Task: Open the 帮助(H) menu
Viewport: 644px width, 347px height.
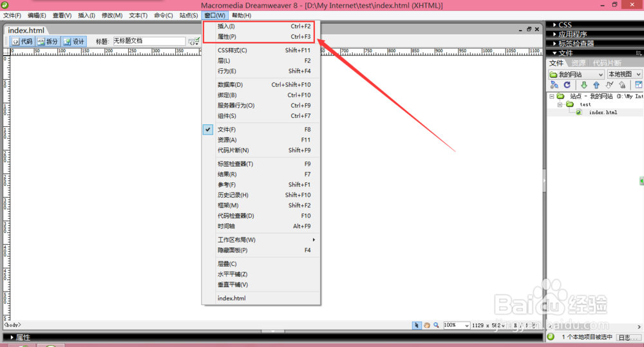Action: (x=241, y=15)
